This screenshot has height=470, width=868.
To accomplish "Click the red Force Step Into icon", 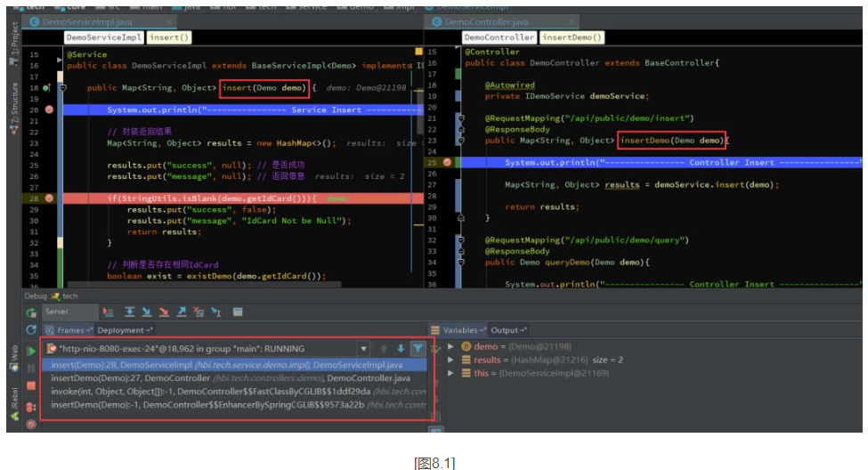I will (164, 312).
